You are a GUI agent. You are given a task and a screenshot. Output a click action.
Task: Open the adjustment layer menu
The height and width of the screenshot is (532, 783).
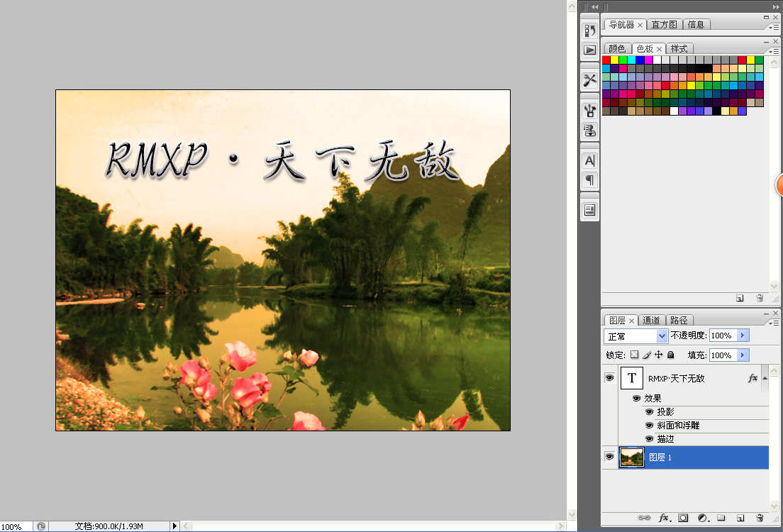coord(703,518)
